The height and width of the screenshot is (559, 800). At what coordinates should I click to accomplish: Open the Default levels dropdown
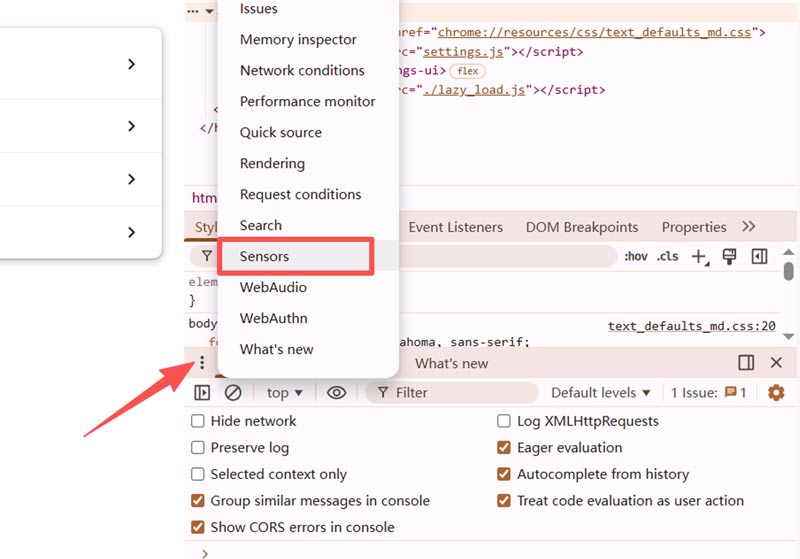coord(601,393)
